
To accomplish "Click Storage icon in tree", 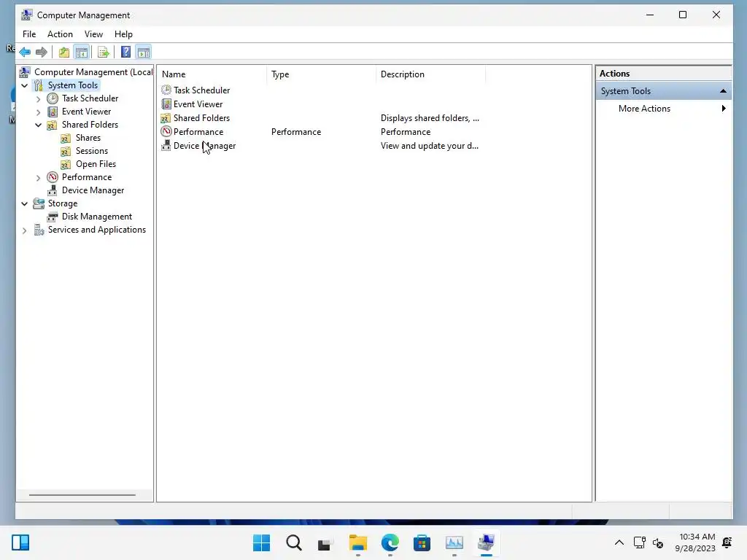I will tap(39, 203).
